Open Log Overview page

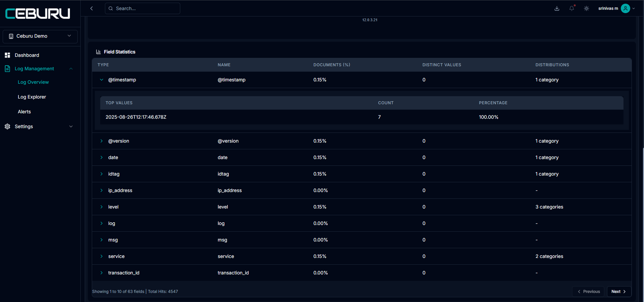(33, 82)
